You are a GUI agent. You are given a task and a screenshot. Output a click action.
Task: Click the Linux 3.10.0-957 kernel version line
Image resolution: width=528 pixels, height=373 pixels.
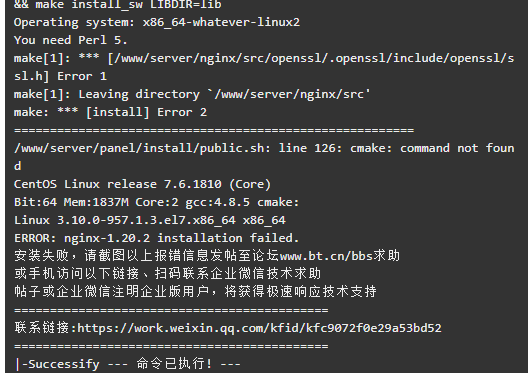click(150, 221)
